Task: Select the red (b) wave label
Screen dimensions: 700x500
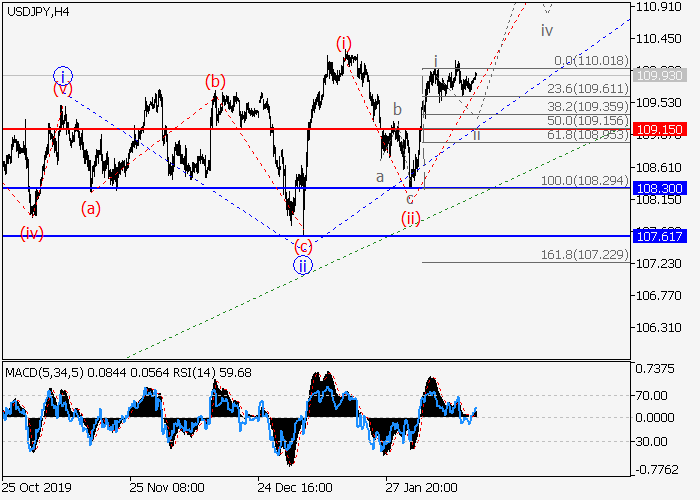Action: coord(216,81)
